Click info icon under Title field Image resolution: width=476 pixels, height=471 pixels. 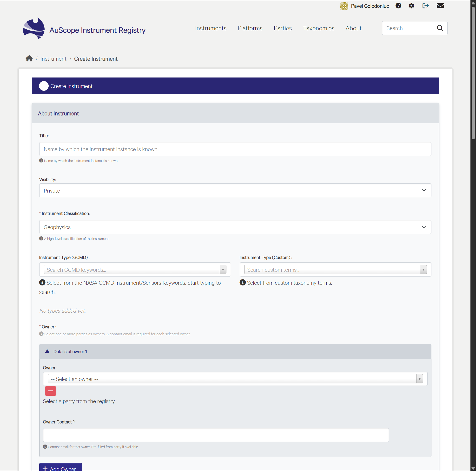pos(41,161)
